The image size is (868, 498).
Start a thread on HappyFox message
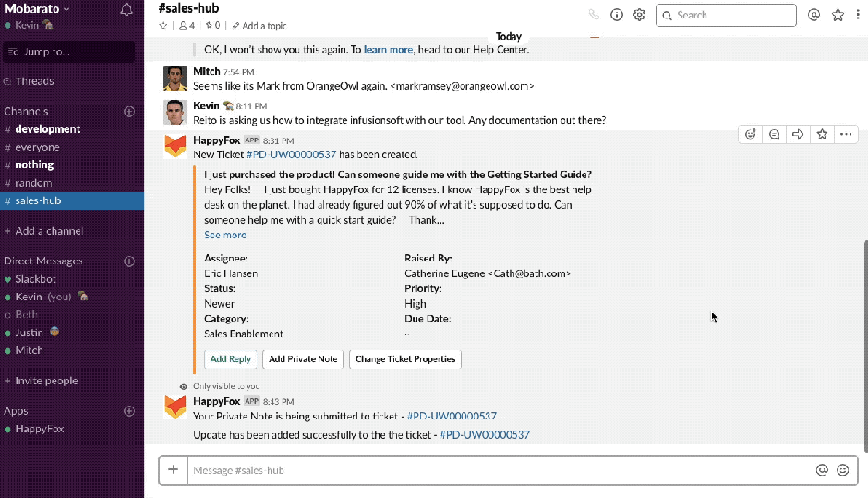tap(774, 134)
